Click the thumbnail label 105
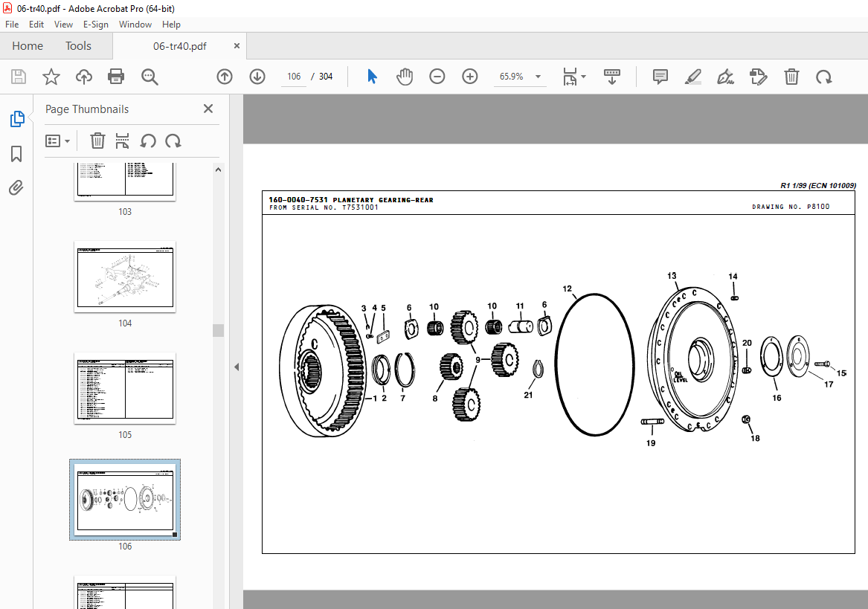Viewport: 868px width, 609px height. (x=125, y=434)
